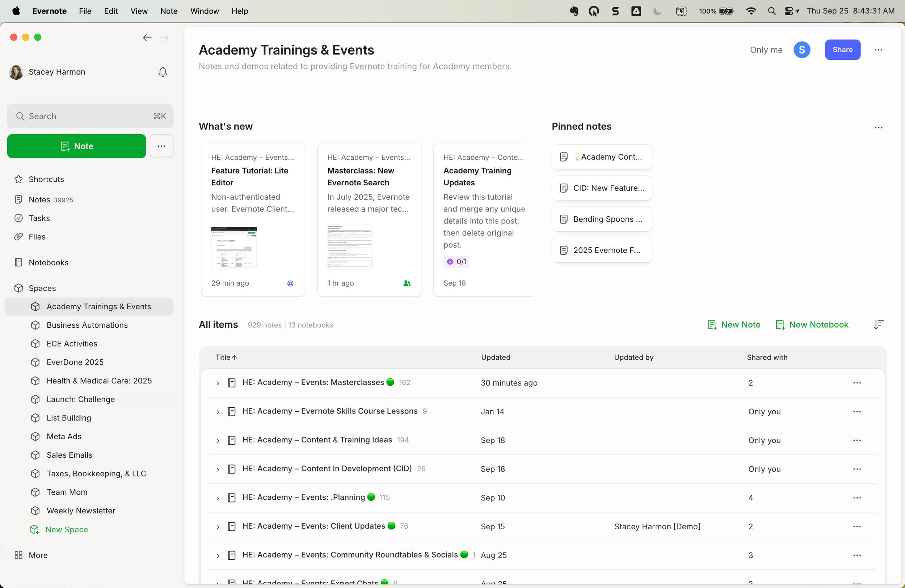Click the New Space cube icon
This screenshot has height=588, width=905.
point(35,529)
